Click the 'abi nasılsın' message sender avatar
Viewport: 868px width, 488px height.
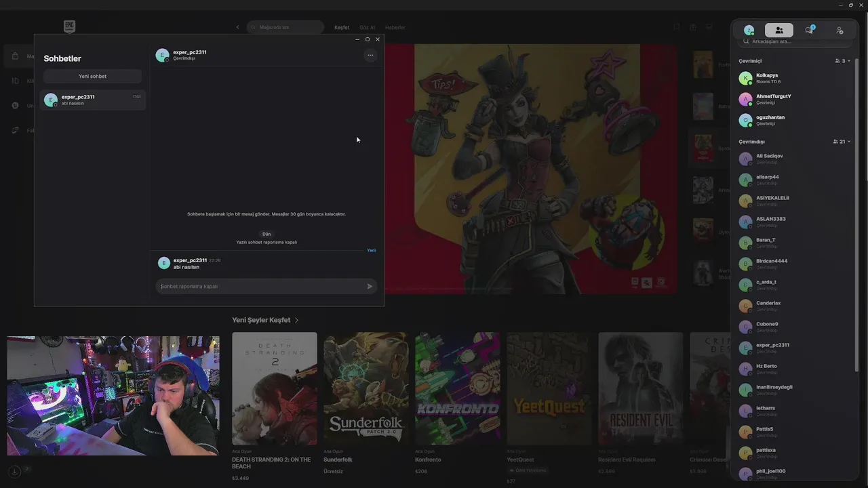pos(164,263)
